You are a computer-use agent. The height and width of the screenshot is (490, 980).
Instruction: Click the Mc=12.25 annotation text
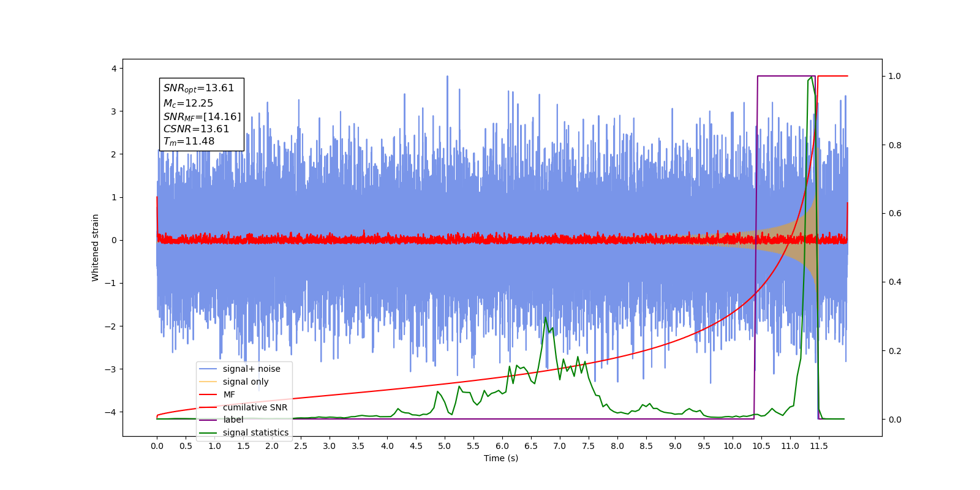(188, 103)
